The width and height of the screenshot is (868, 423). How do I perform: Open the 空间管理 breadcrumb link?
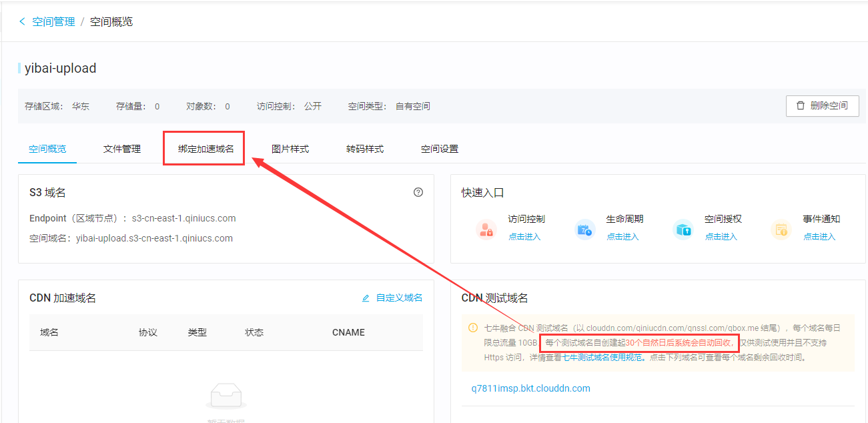click(x=53, y=21)
